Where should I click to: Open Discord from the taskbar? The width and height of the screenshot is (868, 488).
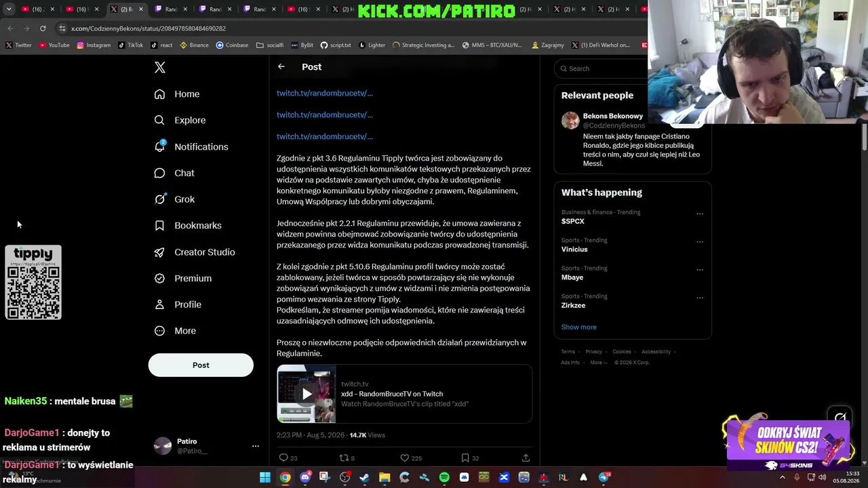point(305,478)
